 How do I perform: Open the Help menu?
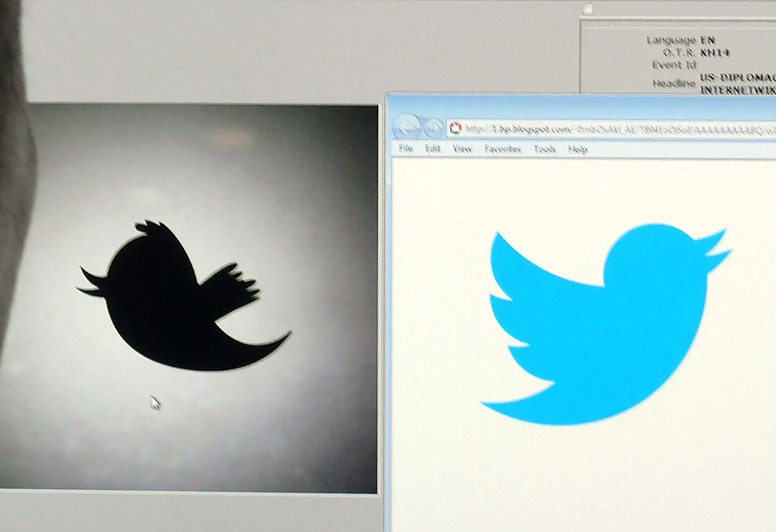click(578, 149)
